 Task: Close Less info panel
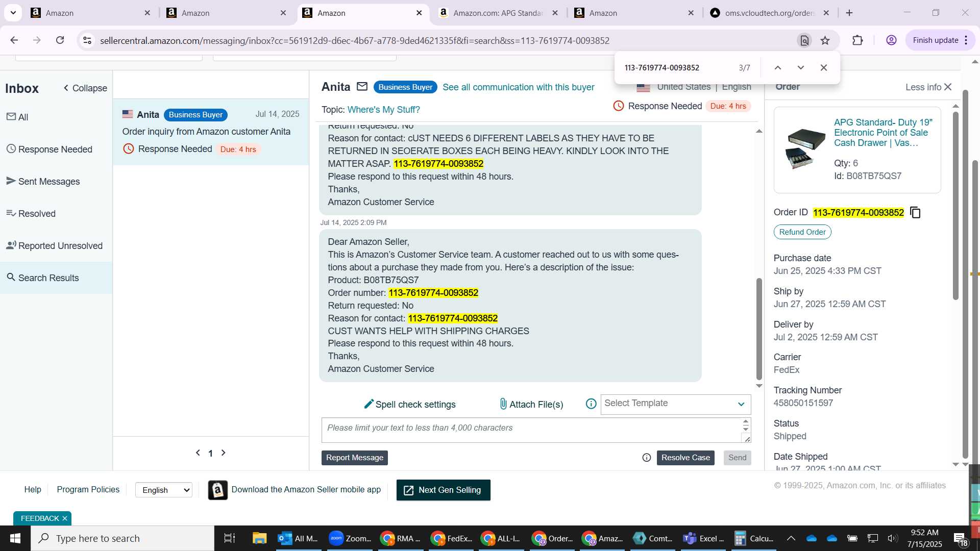[x=948, y=87]
